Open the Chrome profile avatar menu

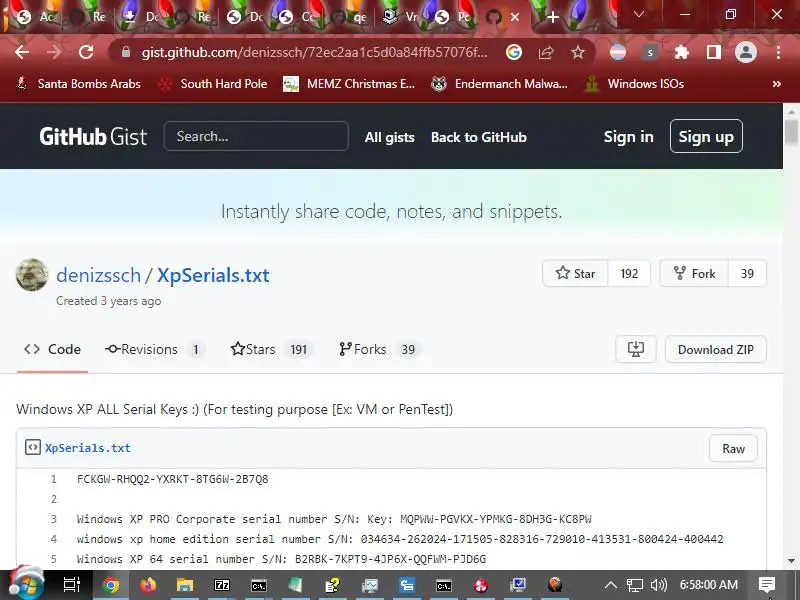[745, 52]
